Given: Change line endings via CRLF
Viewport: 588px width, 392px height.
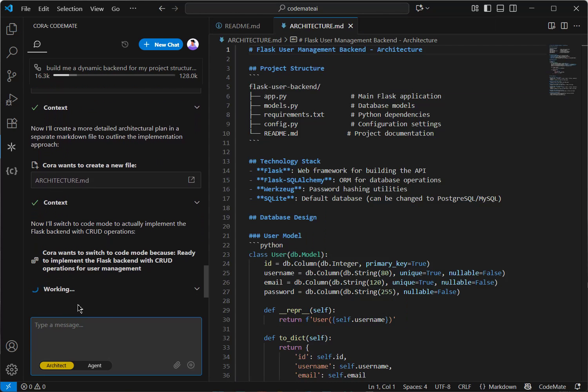Looking at the screenshot, I should click(465, 387).
